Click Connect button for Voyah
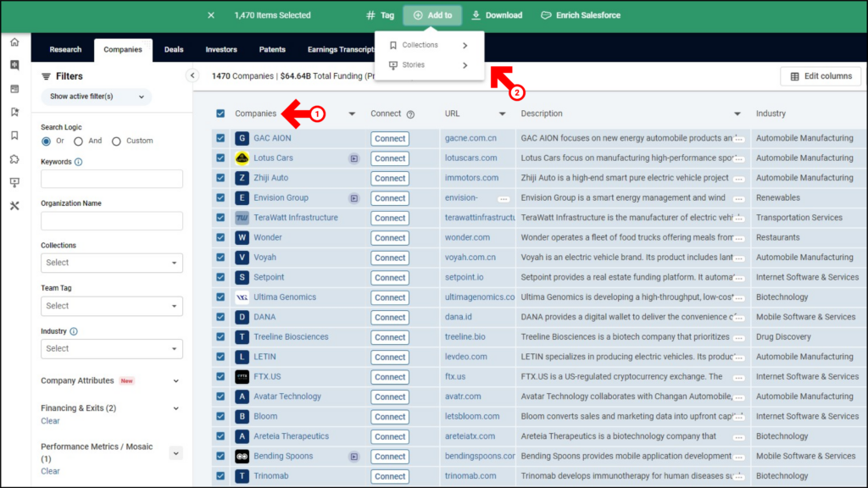 pos(390,258)
